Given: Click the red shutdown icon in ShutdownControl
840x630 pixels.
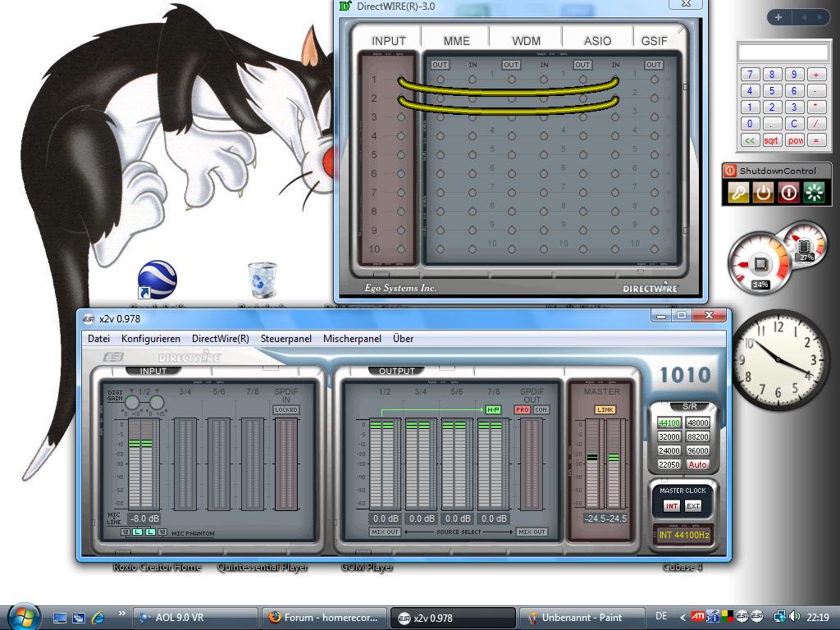Looking at the screenshot, I should pyautogui.click(x=788, y=192).
